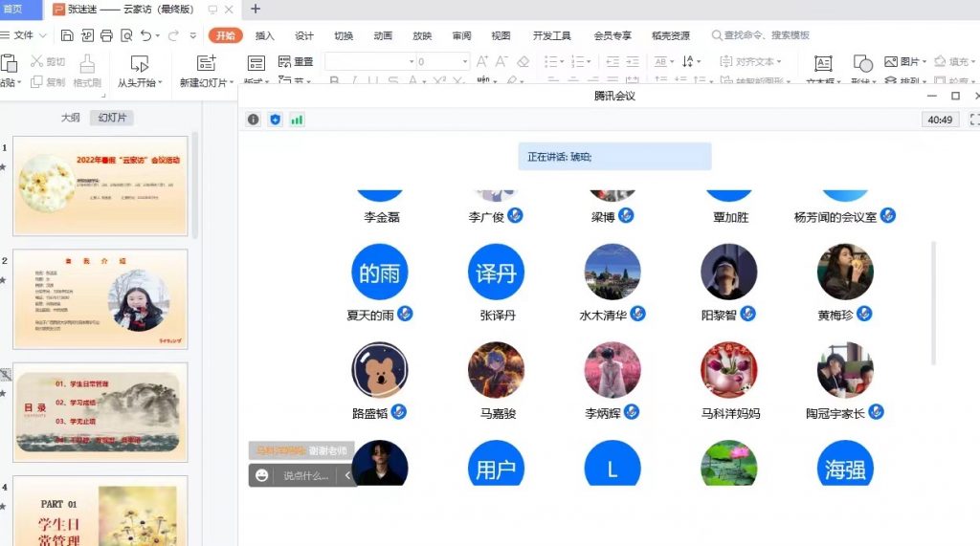The width and height of the screenshot is (980, 546).
Task: Click the undo arrow icon
Action: [x=146, y=35]
